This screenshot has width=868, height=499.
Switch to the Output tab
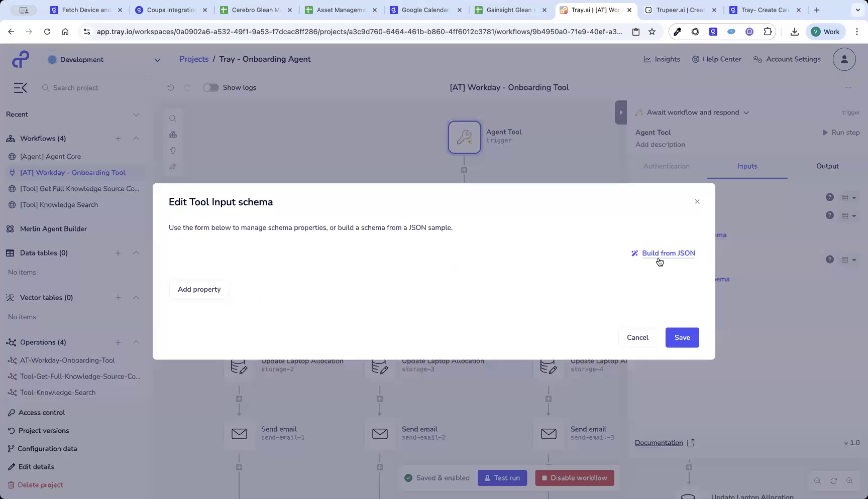[x=827, y=166]
